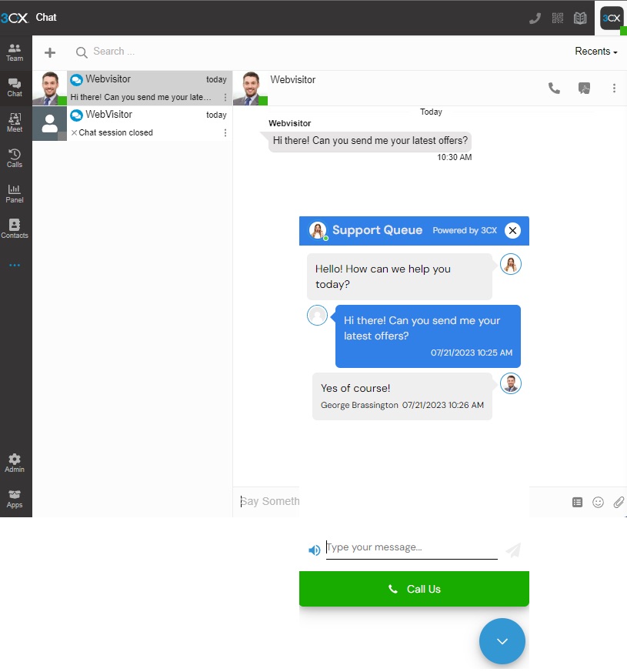Image resolution: width=627 pixels, height=672 pixels.
Task: Open the Calls section
Action: [15, 156]
